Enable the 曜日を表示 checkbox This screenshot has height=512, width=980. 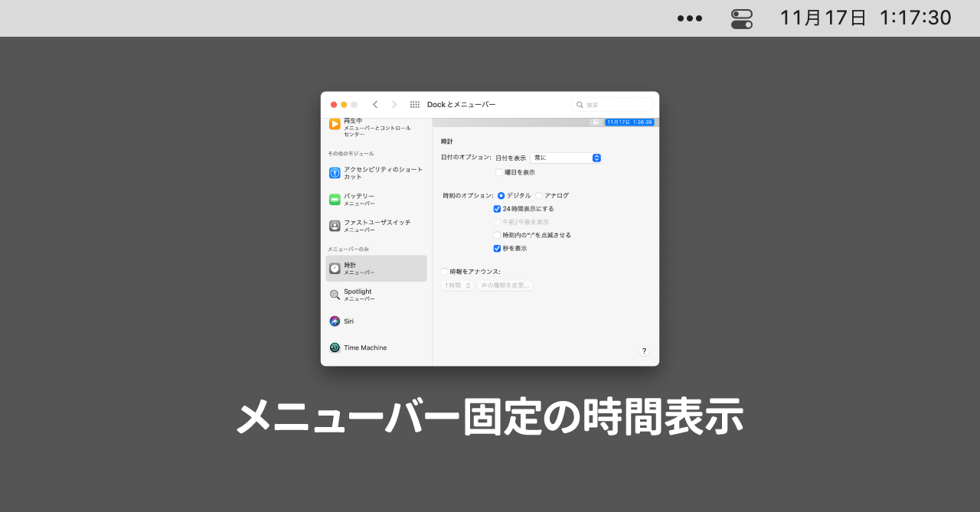click(499, 172)
